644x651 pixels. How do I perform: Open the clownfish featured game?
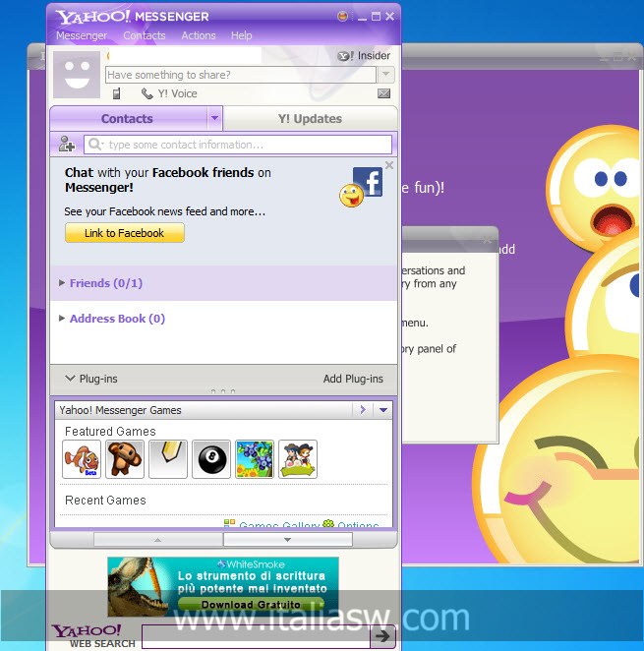coord(82,459)
